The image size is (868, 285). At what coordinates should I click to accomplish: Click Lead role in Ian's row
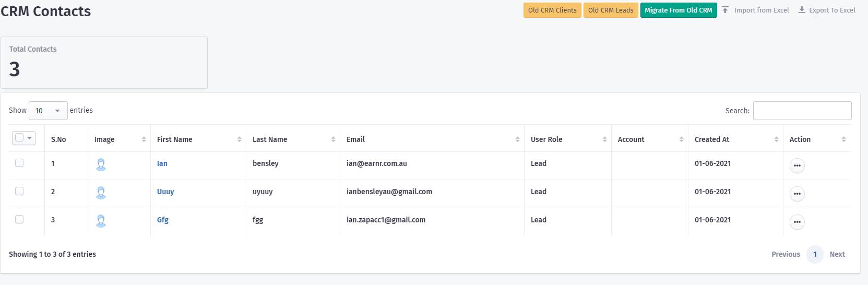pyautogui.click(x=539, y=163)
